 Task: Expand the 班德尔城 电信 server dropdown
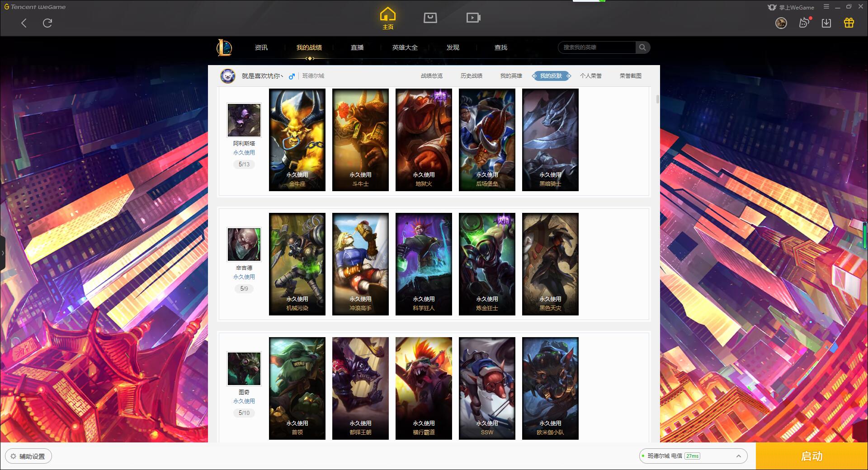coord(693,456)
